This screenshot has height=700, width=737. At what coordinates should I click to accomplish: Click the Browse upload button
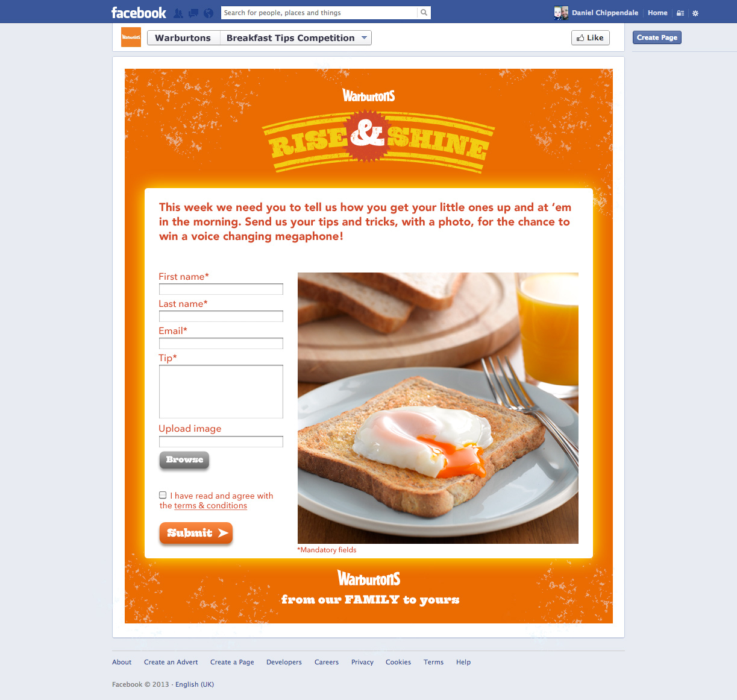(x=184, y=460)
